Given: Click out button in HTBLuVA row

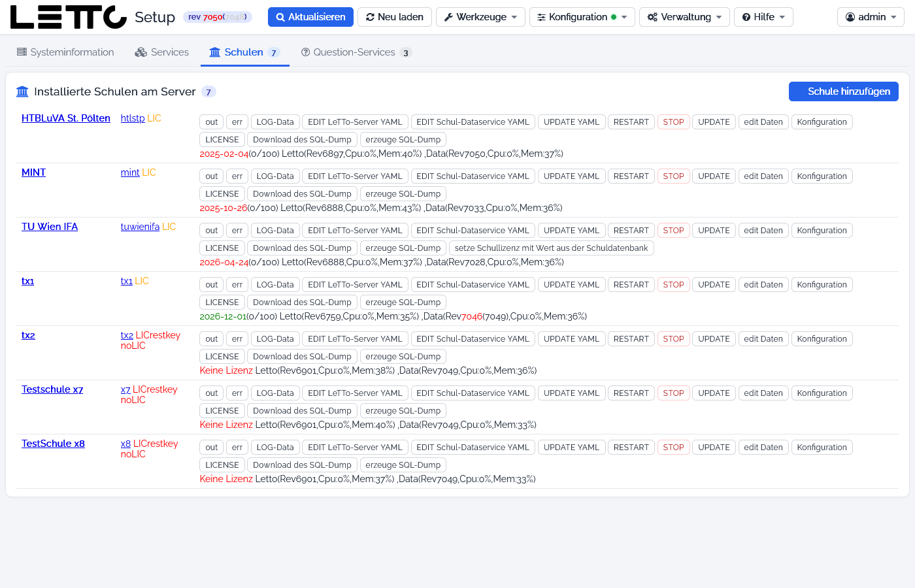Looking at the screenshot, I should coord(211,122).
